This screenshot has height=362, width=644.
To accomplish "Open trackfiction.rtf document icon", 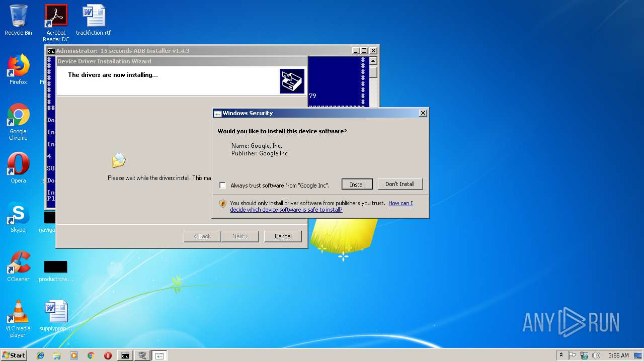I will (x=94, y=20).
